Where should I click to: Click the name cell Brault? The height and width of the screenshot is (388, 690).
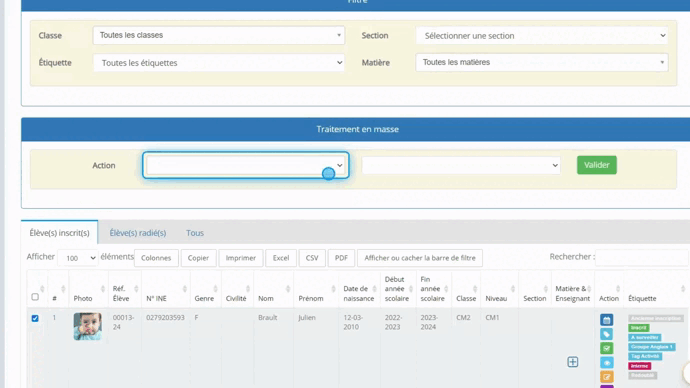268,317
